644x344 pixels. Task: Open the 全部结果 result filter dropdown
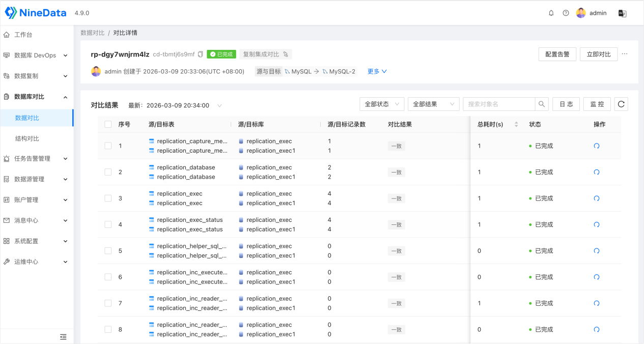tap(434, 104)
